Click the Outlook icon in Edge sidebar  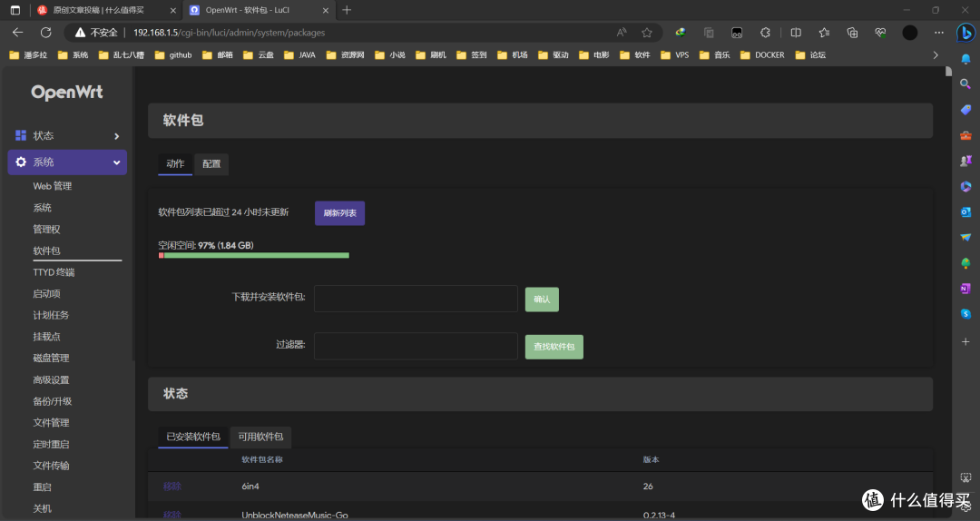tap(965, 211)
